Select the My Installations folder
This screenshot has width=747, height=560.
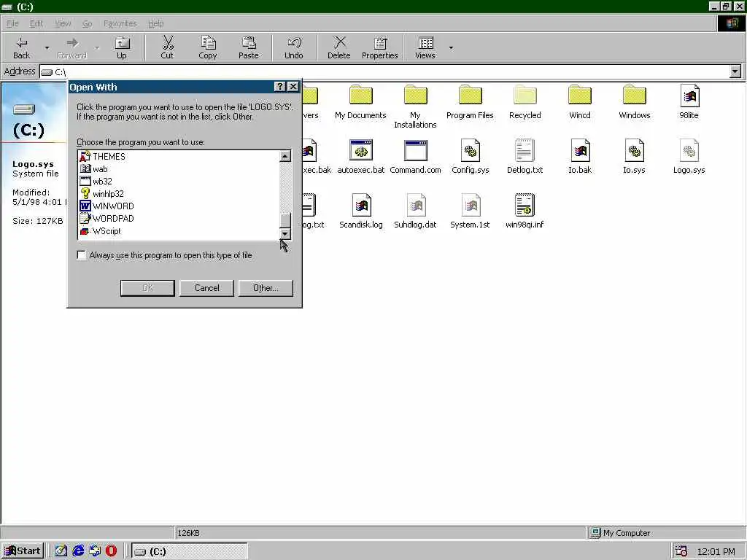(x=415, y=106)
